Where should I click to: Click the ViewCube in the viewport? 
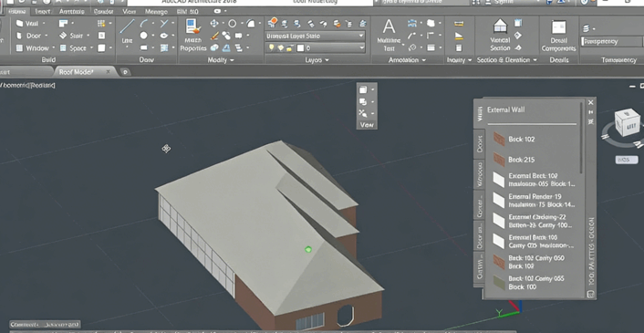[x=627, y=123]
